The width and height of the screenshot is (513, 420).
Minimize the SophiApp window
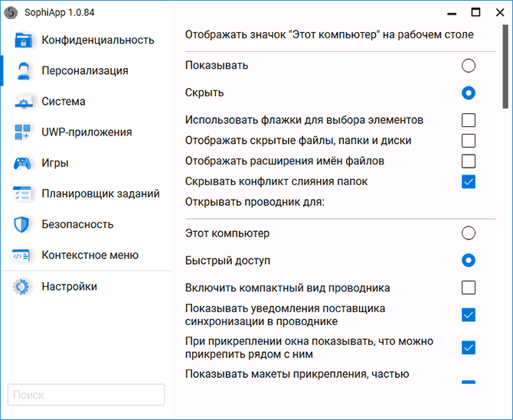tap(452, 13)
